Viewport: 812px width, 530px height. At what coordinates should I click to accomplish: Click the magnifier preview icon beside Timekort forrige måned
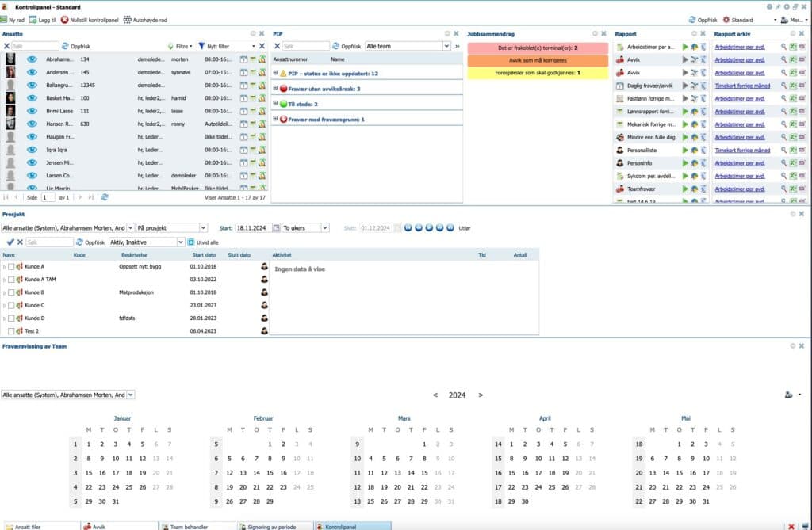[x=782, y=85]
